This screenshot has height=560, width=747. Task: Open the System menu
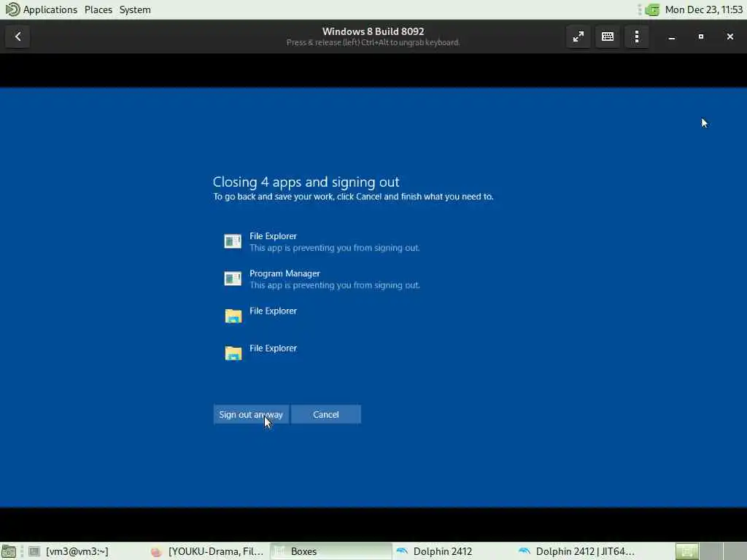(135, 9)
